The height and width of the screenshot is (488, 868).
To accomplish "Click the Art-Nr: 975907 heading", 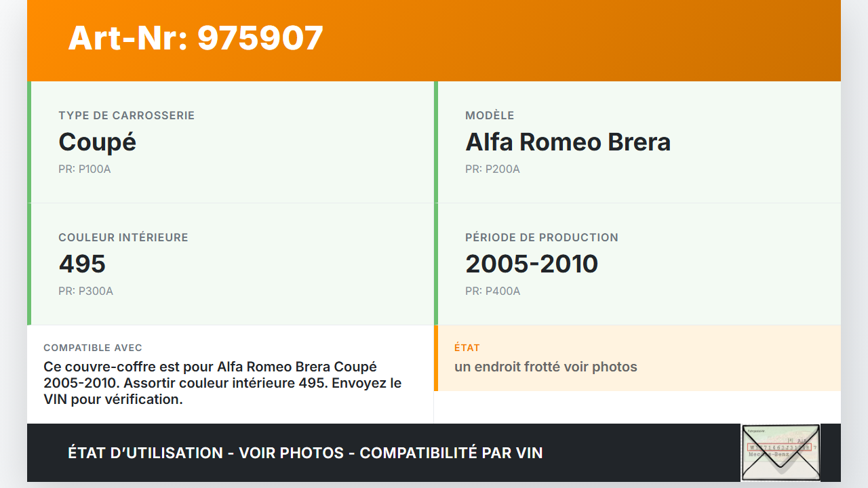I will point(195,38).
